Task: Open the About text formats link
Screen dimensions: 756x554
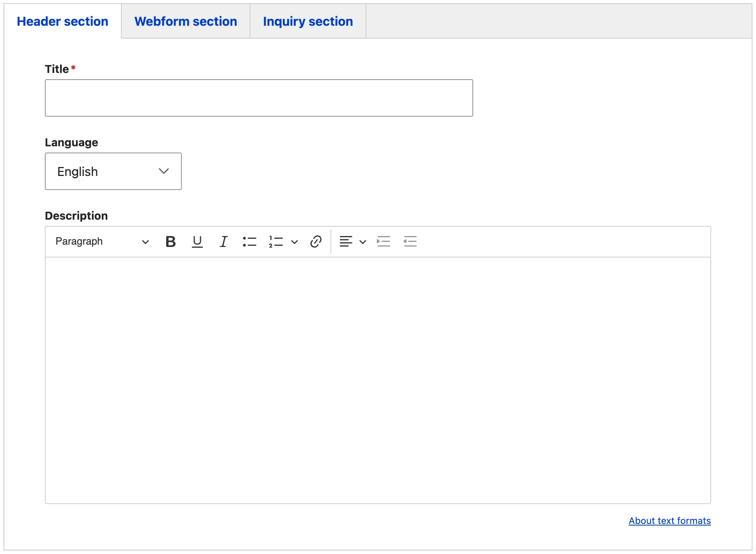Action: point(669,521)
